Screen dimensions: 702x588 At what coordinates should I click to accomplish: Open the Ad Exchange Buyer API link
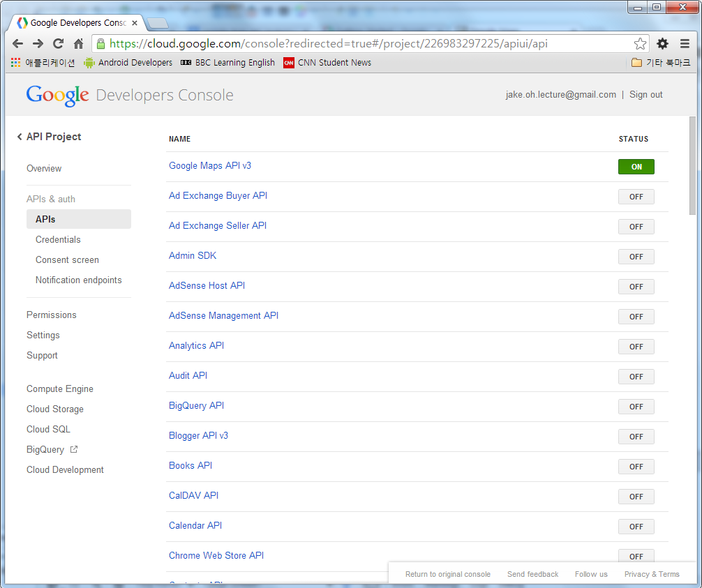coord(218,195)
